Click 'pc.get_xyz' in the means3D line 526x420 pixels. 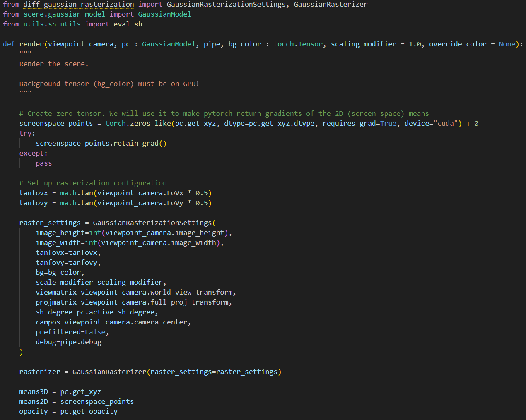tap(81, 392)
